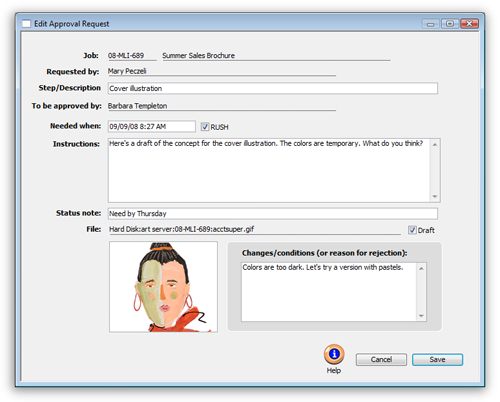500x402 pixels.
Task: Click the Save button
Action: (x=437, y=360)
